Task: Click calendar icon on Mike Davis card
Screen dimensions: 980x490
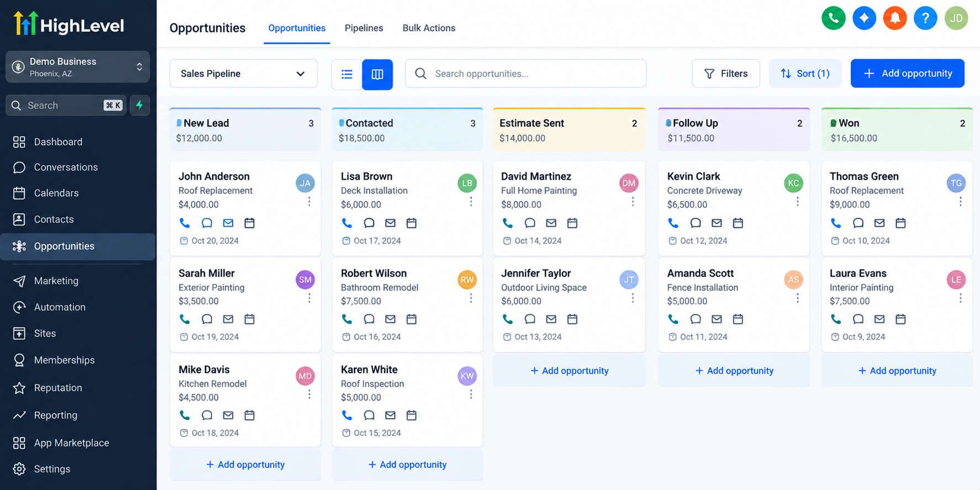Action: pyautogui.click(x=249, y=415)
